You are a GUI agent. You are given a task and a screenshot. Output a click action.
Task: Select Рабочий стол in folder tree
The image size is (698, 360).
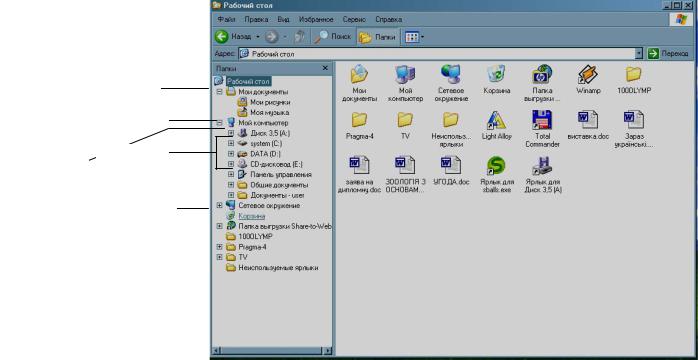(x=248, y=81)
